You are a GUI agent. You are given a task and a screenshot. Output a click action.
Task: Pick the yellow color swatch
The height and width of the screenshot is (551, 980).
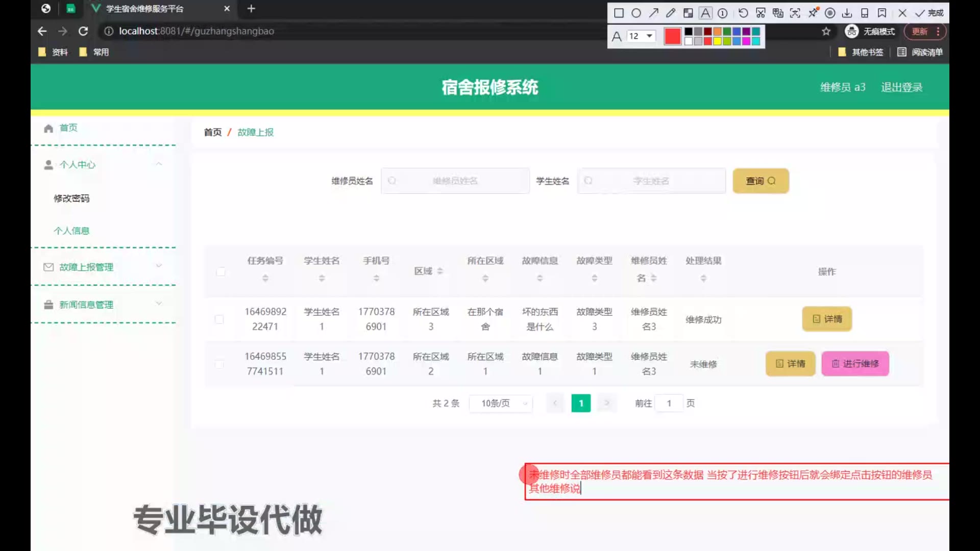[x=717, y=41]
